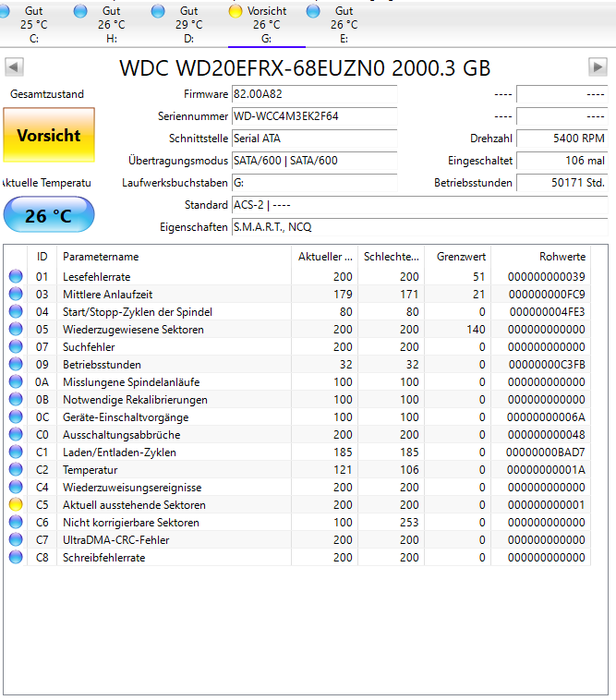Click the Eigenschaften field S.M.A.R.T., NCQ

[419, 227]
